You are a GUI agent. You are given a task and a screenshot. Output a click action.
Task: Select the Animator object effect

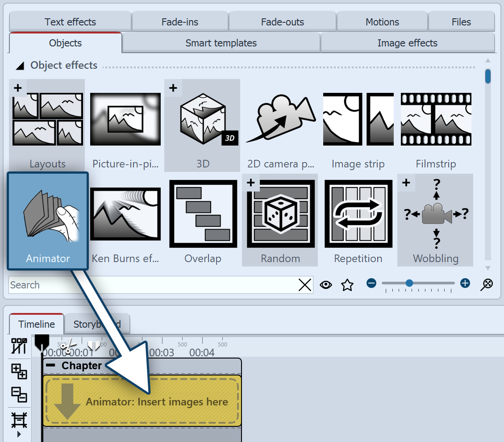click(48, 221)
